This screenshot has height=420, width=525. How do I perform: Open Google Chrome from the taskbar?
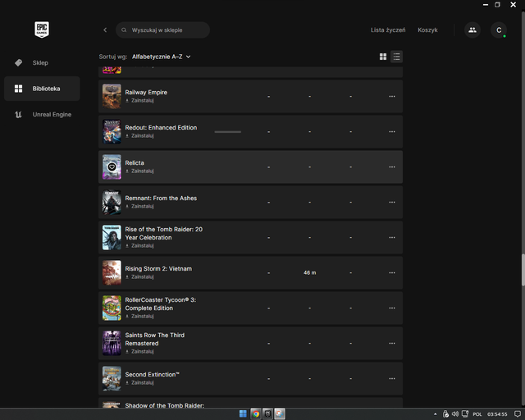[256, 414]
